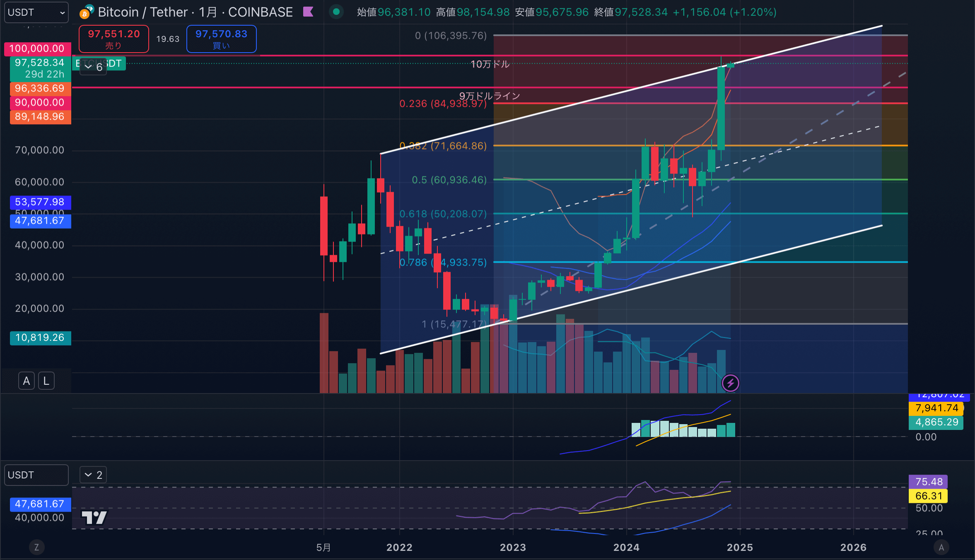The height and width of the screenshot is (560, 975).
Task: Click the 2022 label on time axis
Action: coord(399,547)
